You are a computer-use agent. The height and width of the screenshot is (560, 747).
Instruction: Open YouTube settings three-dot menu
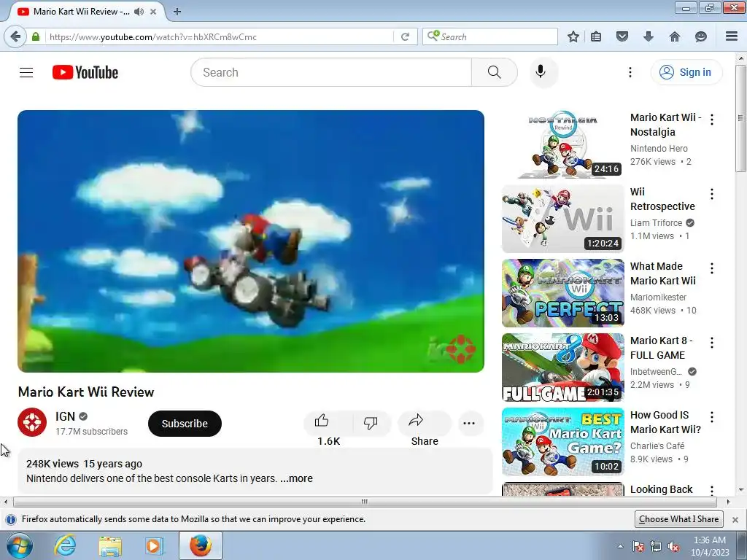click(x=630, y=72)
